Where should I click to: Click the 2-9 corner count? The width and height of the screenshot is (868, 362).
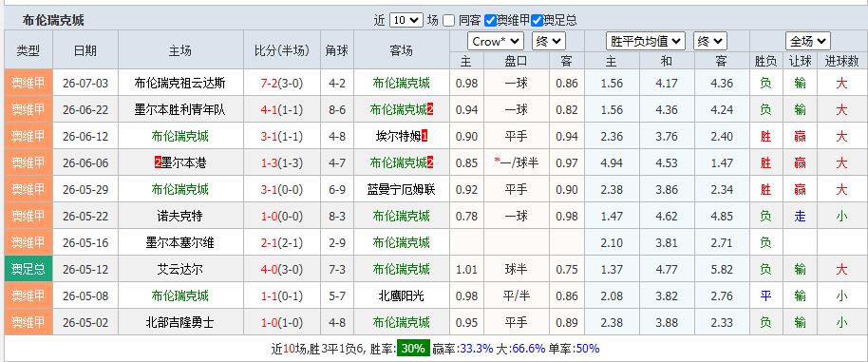(337, 243)
